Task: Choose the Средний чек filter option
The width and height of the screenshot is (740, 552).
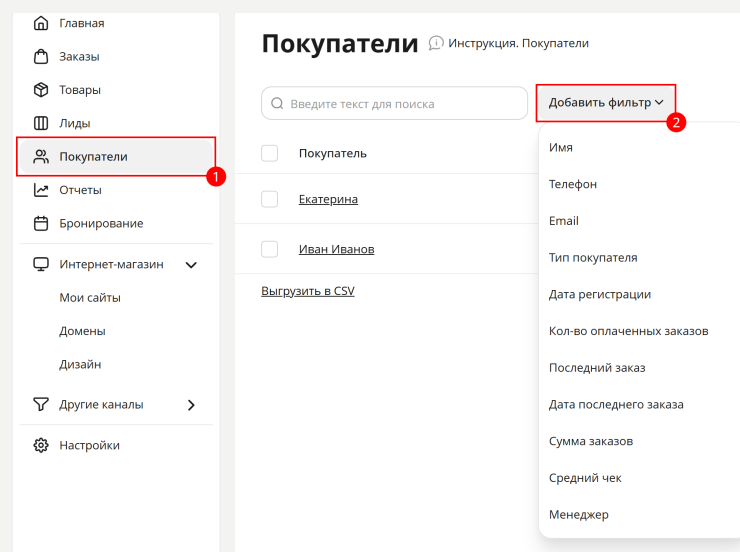Action: [x=585, y=478]
